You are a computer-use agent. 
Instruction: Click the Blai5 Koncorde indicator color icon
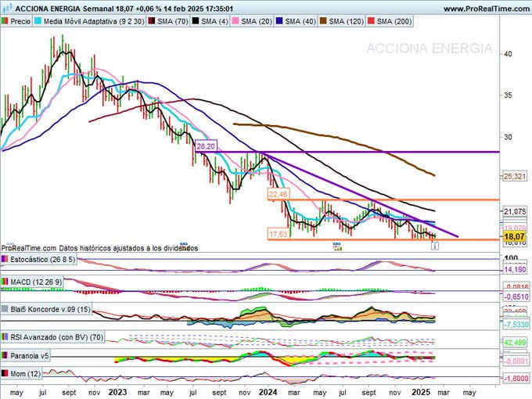tap(5, 310)
